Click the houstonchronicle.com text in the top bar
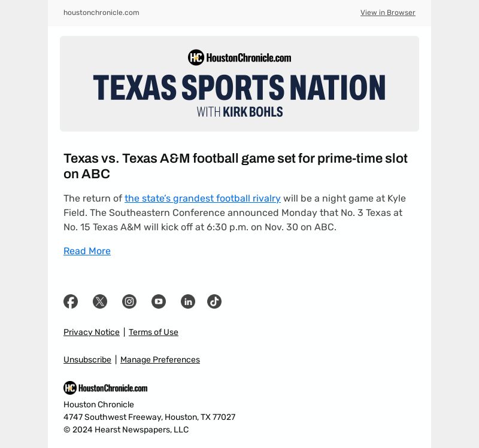This screenshot has height=448, width=479. point(101,13)
